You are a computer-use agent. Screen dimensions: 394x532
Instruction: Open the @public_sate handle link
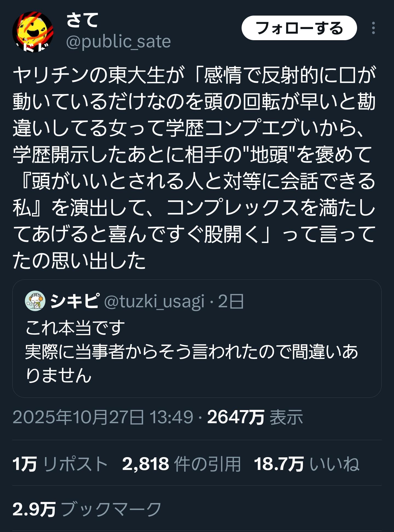118,42
